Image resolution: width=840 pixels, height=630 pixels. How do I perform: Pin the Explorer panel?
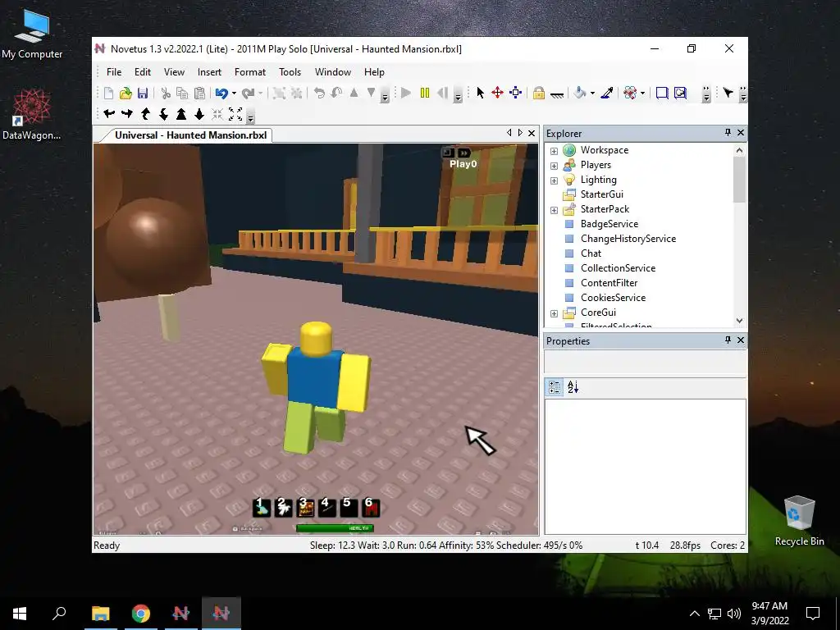[728, 132]
